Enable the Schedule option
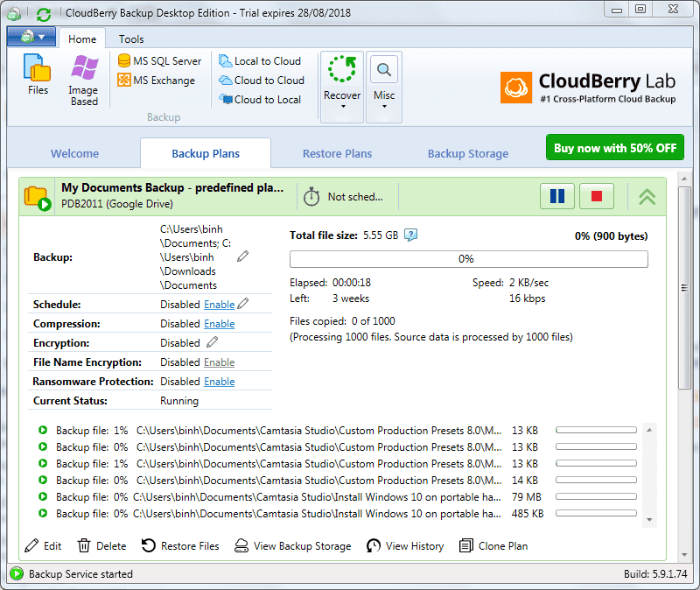Screen dimensions: 700x590 point(220,305)
